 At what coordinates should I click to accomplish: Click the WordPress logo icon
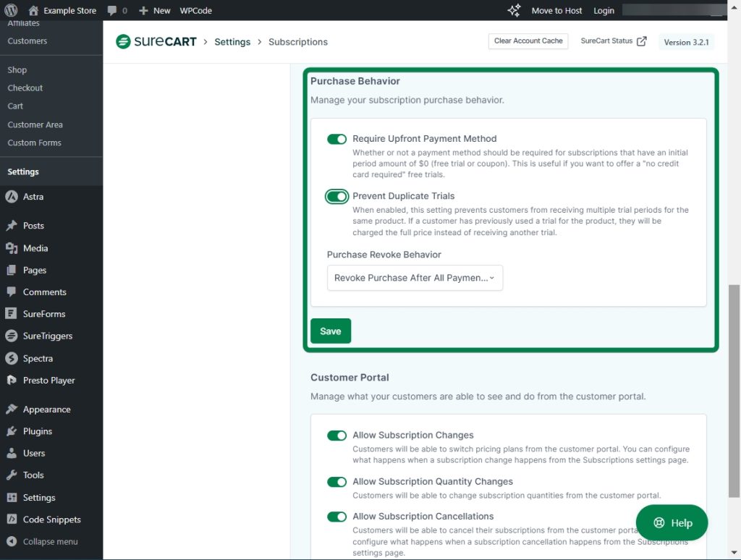[11, 11]
